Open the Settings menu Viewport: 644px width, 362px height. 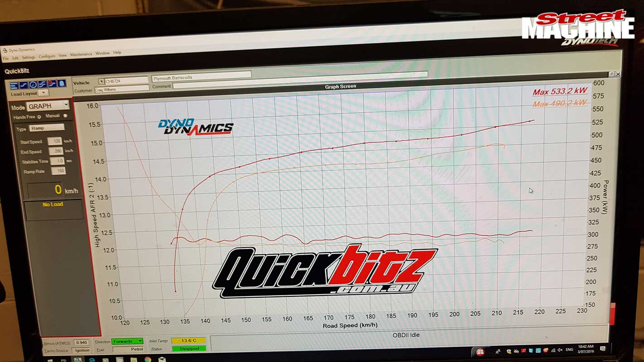point(28,57)
